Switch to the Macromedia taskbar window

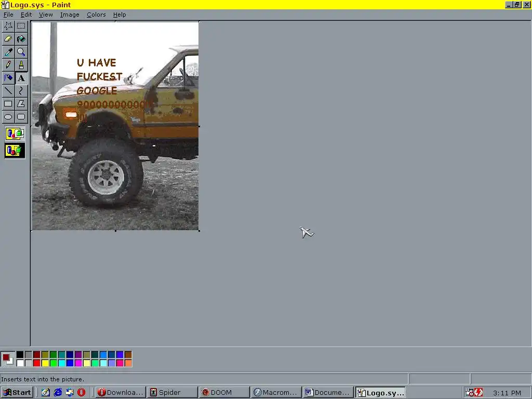tap(276, 393)
